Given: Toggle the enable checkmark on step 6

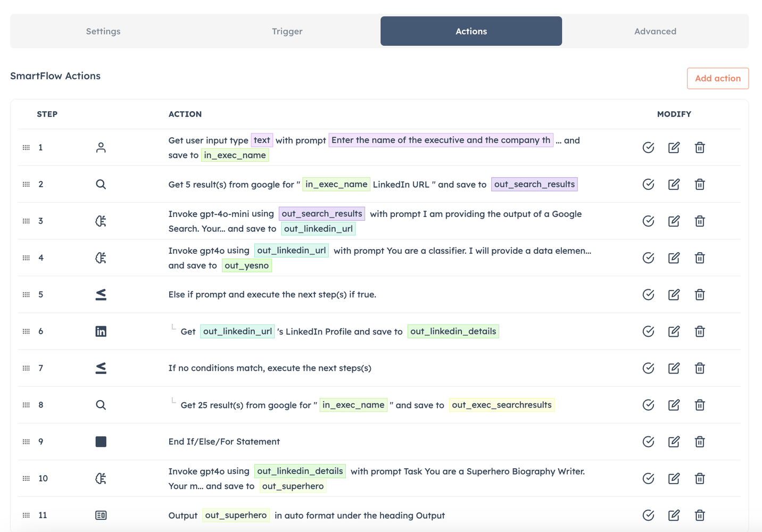Looking at the screenshot, I should (648, 331).
